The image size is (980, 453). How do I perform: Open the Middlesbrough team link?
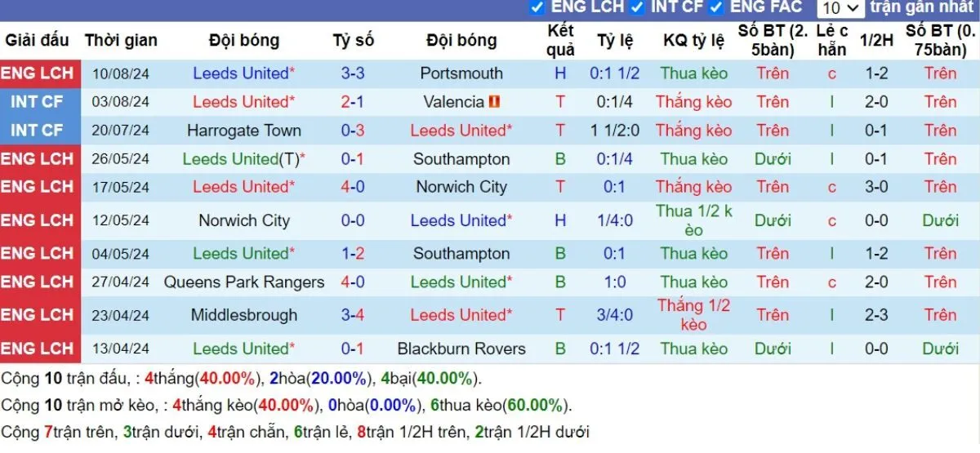pyautogui.click(x=244, y=315)
